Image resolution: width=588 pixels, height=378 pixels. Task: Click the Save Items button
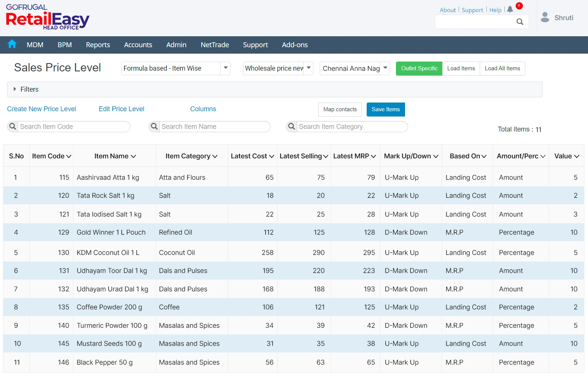[x=385, y=109]
